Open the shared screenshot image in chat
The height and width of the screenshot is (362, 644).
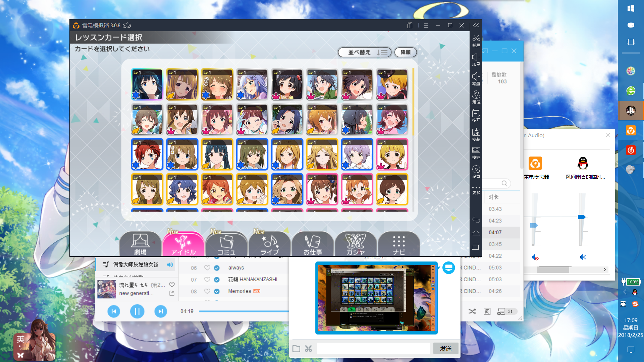(x=376, y=298)
